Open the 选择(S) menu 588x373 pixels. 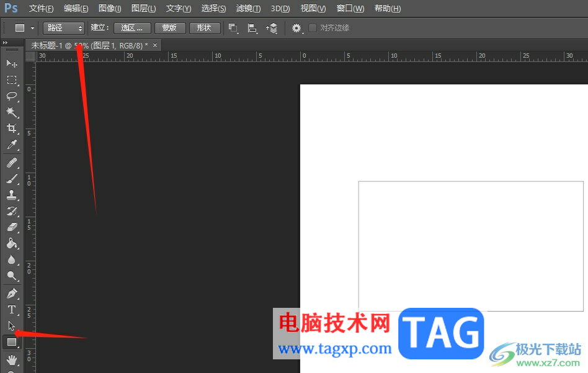pos(214,8)
